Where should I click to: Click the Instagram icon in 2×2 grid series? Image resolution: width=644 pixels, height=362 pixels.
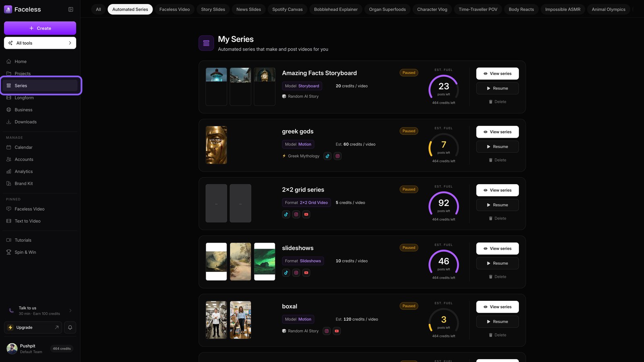296,214
